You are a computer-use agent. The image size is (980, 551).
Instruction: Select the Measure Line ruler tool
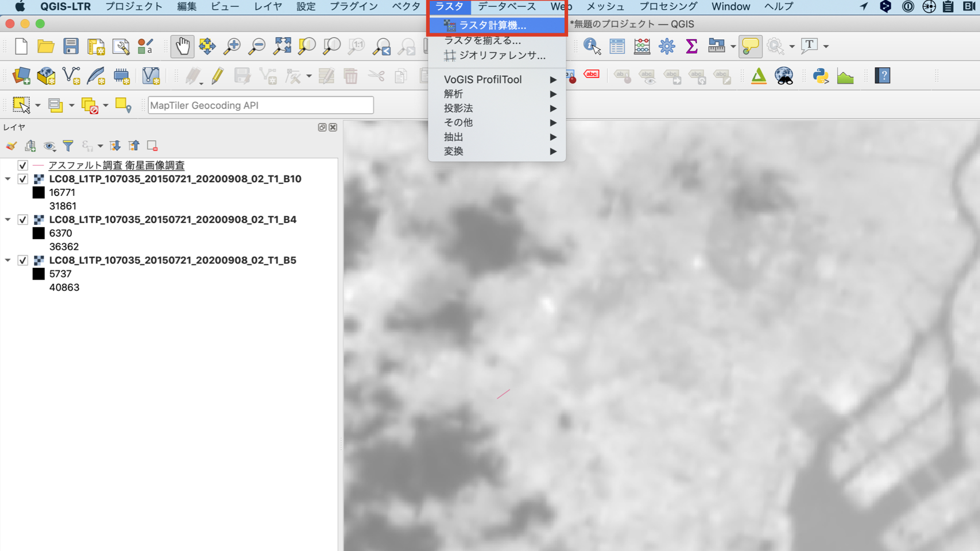[717, 46]
